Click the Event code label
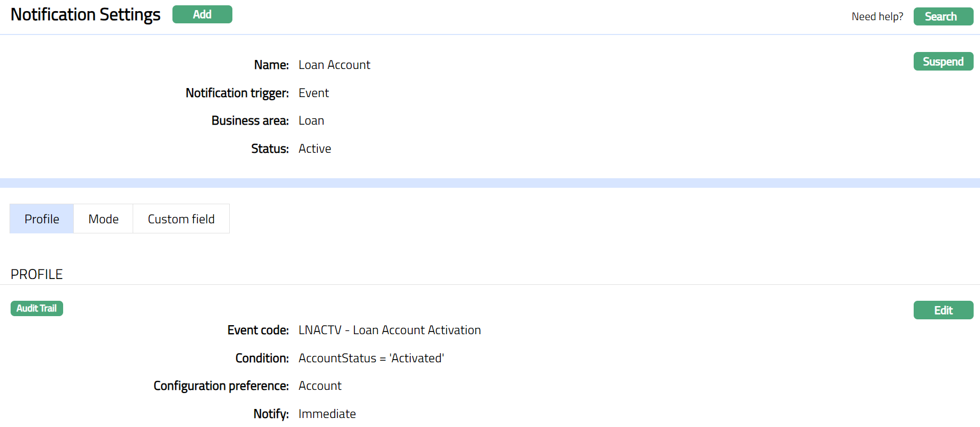Viewport: 980px width, 427px height. point(258,330)
